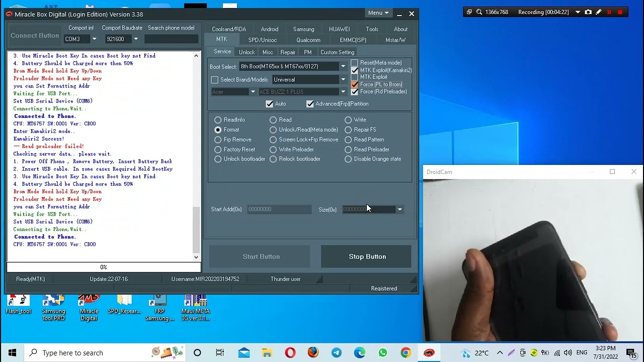Viewport: 644px width, 362px height.
Task: Open the Flash_tool desktop shortcut
Action: pos(18,305)
